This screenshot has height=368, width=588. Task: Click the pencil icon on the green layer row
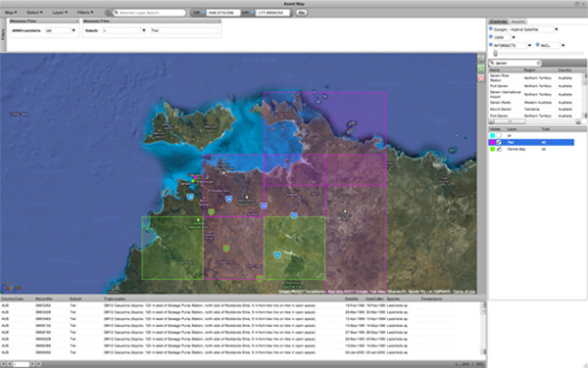click(499, 149)
